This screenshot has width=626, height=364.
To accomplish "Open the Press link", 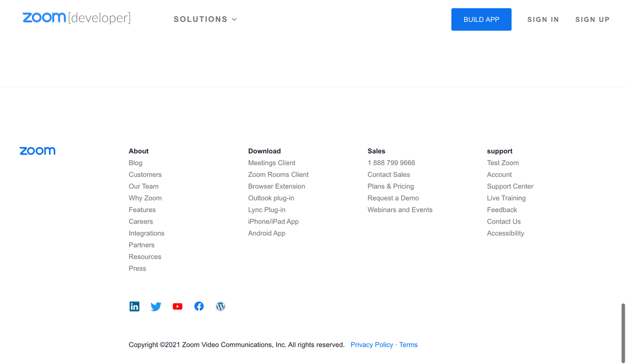I will [x=137, y=269].
